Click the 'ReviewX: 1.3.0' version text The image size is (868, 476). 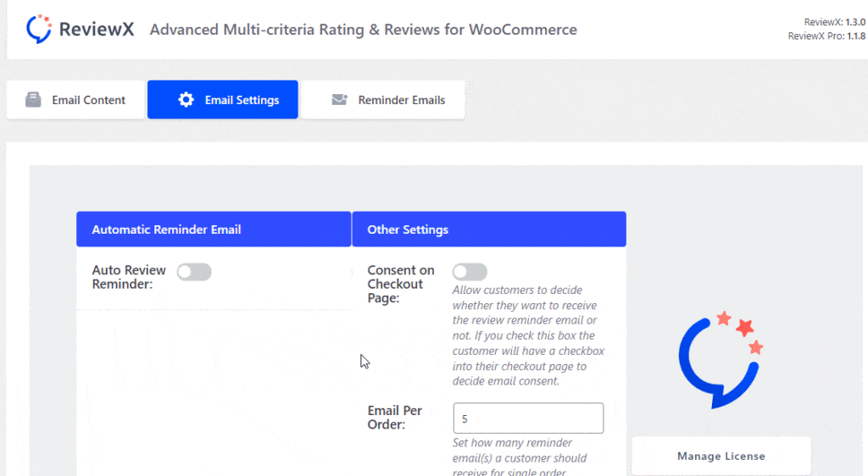pos(835,22)
